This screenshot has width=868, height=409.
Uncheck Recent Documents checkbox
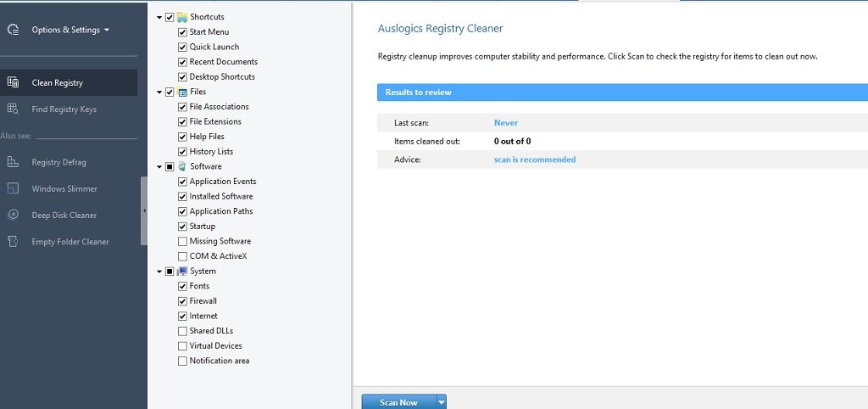(x=182, y=62)
